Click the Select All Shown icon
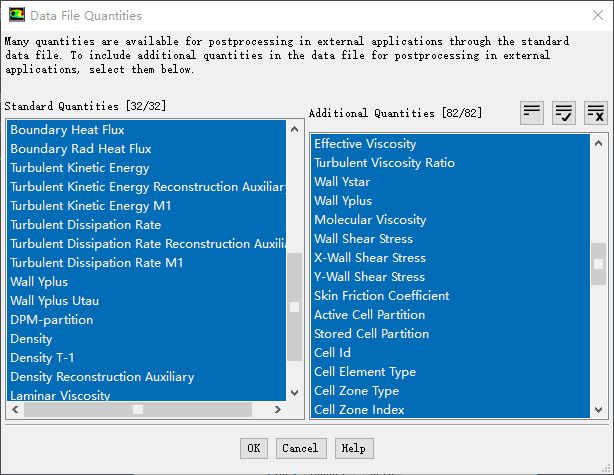Viewport: 614px width, 475px height. click(x=564, y=113)
